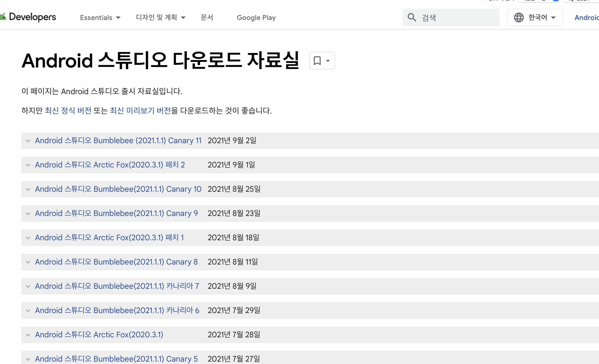Expand the Arctic Fox 패치 2 chevron
The image size is (599, 364).
tap(28, 165)
